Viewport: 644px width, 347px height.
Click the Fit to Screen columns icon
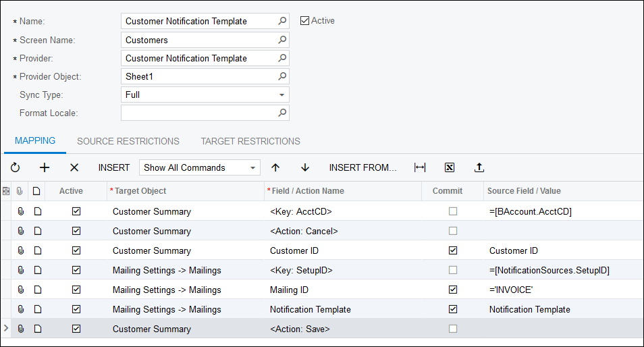point(420,167)
